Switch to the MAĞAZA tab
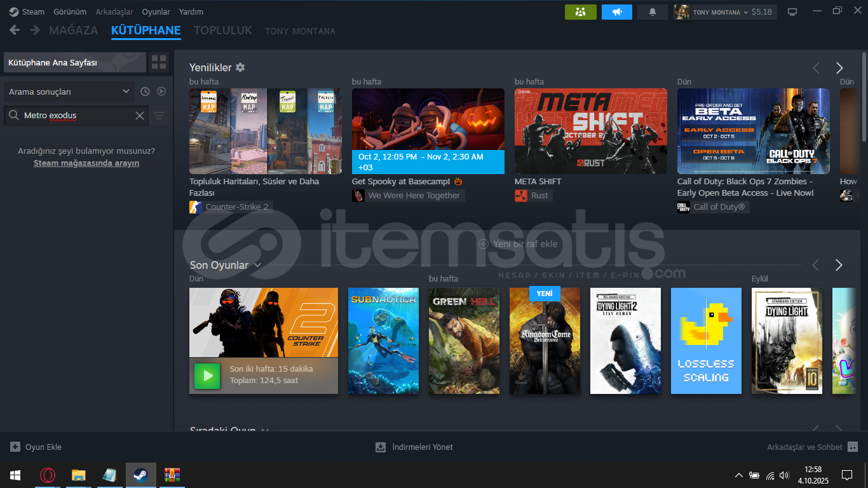Image resolution: width=868 pixels, height=488 pixels. coord(74,30)
